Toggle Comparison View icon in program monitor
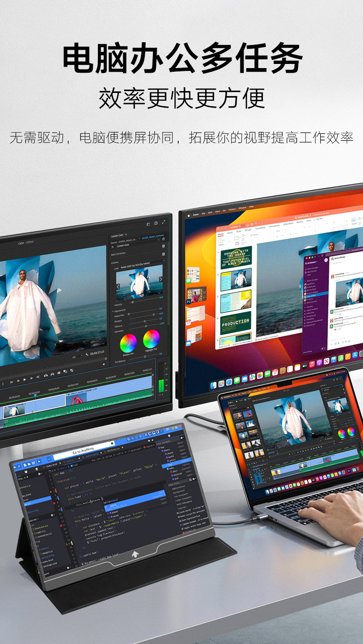This screenshot has height=644, width=363. coord(65,371)
